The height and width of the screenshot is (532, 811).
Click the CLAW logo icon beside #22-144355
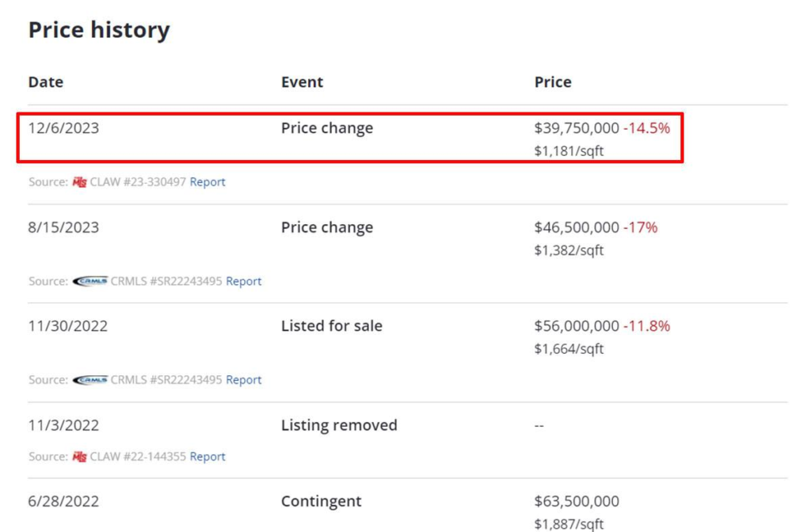pos(79,457)
